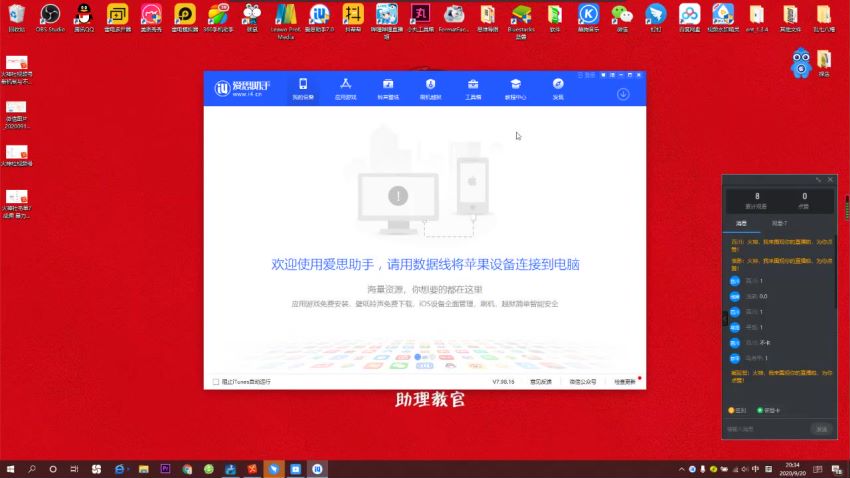Click the green circle option in live panel
Screen dimensions: 850x478
coord(768,411)
